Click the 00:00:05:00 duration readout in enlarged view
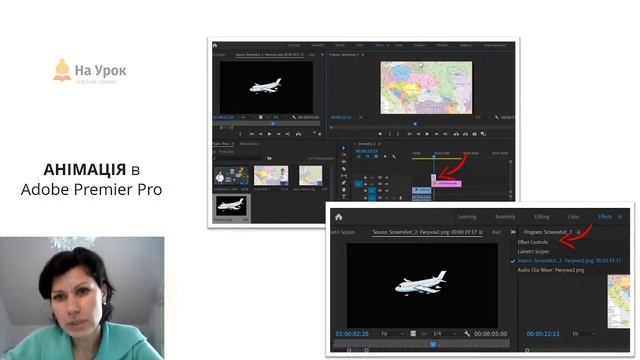 tap(490, 333)
